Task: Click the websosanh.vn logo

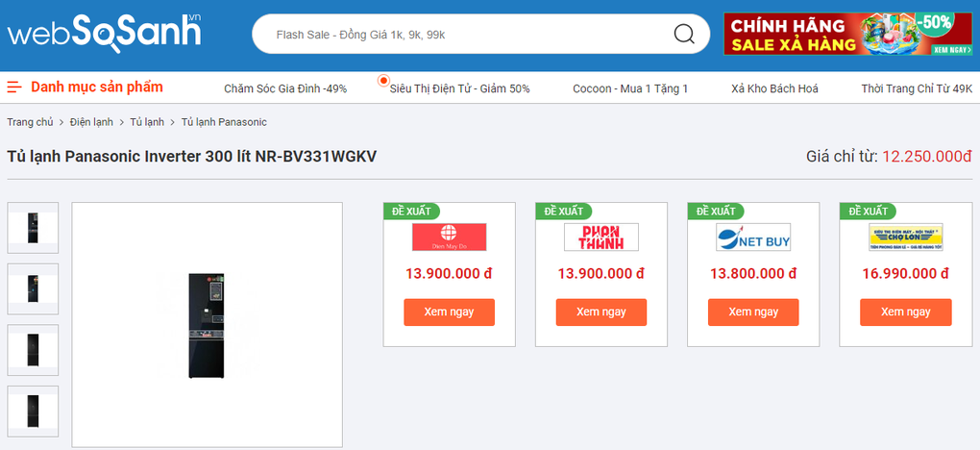Action: point(105,33)
